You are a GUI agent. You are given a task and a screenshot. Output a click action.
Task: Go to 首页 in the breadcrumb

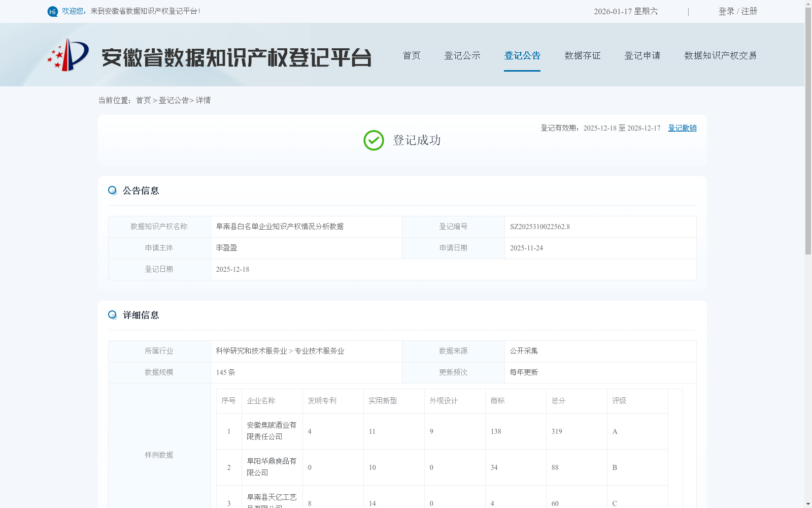point(143,100)
